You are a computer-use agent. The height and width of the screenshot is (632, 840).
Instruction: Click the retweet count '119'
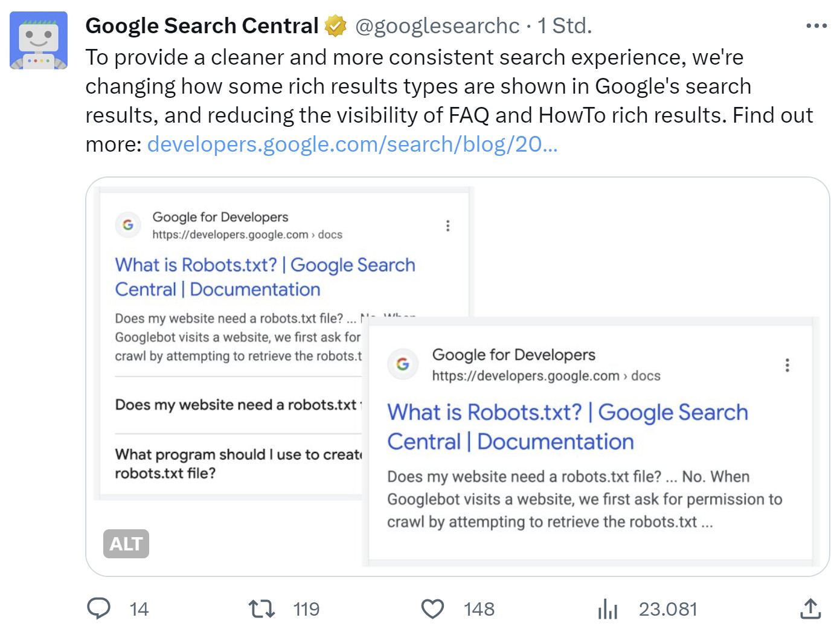(307, 609)
